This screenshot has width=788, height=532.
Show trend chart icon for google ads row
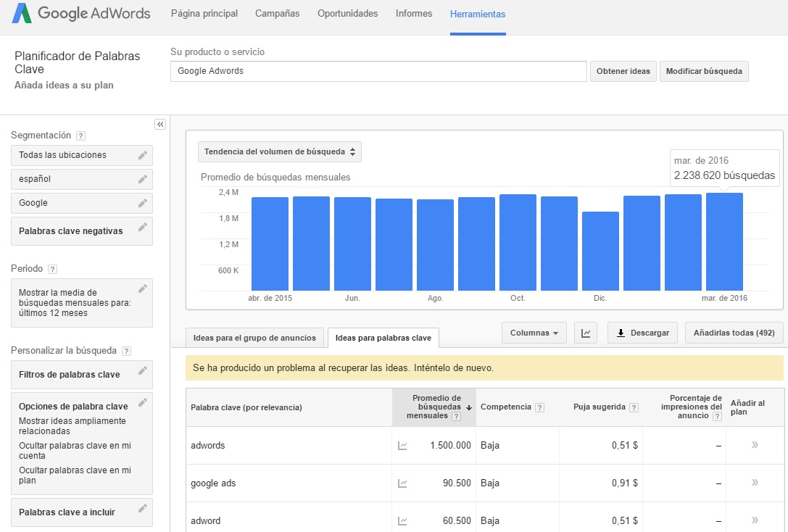[x=402, y=483]
